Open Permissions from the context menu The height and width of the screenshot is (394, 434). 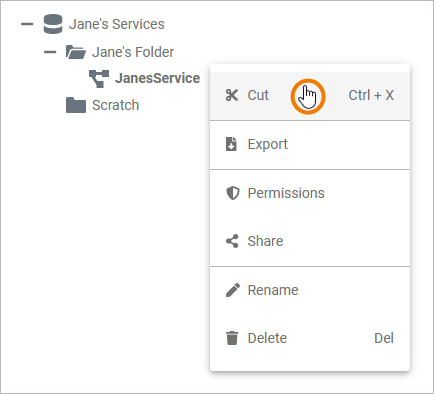pos(310,193)
